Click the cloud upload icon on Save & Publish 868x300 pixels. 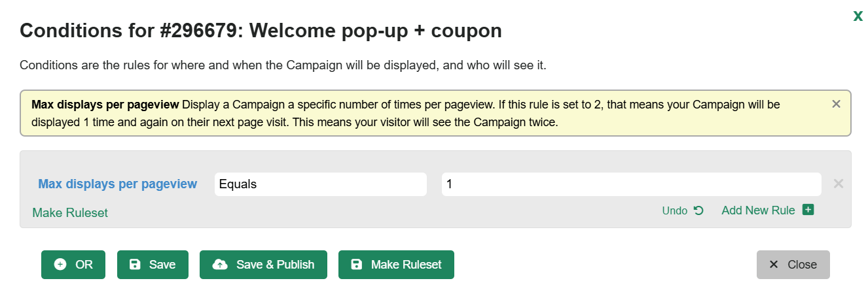[221, 265]
